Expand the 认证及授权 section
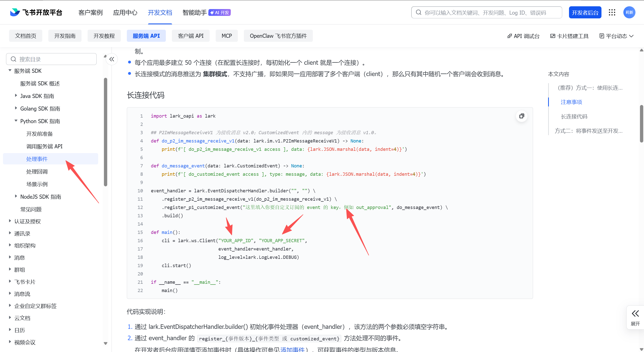 (10, 221)
